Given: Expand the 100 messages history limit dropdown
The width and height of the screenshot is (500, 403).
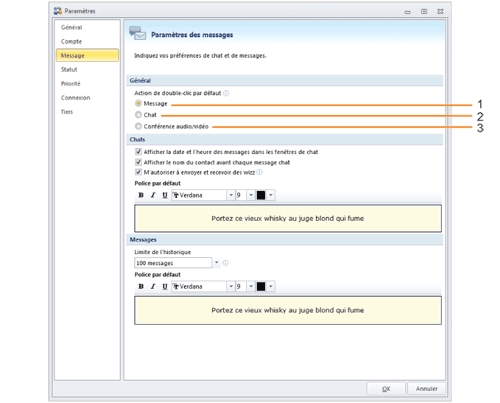Looking at the screenshot, I should tap(216, 263).
